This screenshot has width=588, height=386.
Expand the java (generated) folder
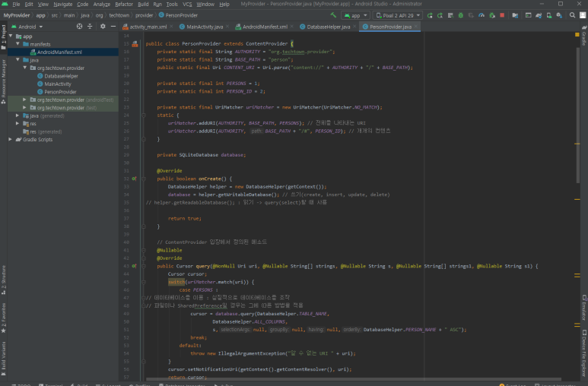(17, 115)
